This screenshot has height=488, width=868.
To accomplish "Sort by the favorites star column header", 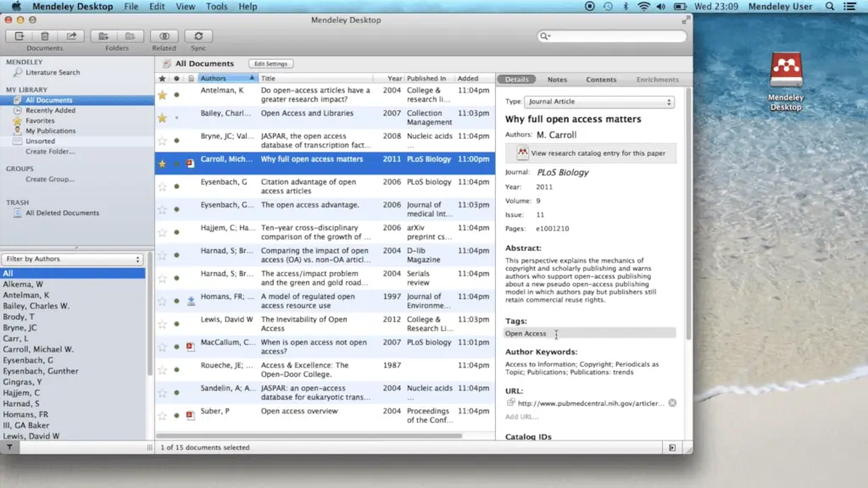I will click(x=162, y=79).
